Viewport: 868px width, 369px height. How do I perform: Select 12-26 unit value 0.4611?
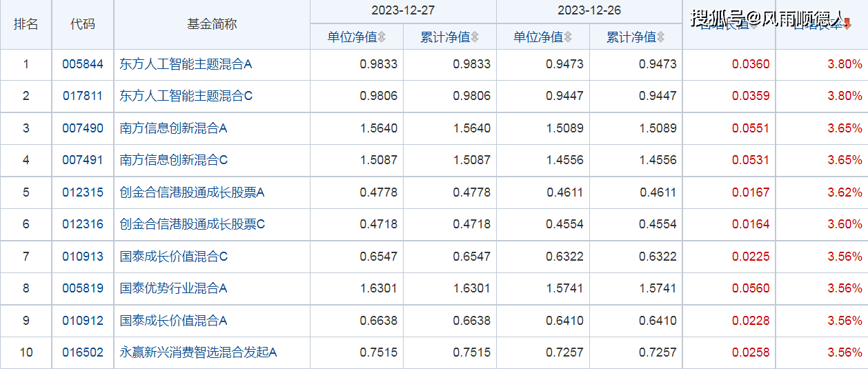pyautogui.click(x=565, y=192)
